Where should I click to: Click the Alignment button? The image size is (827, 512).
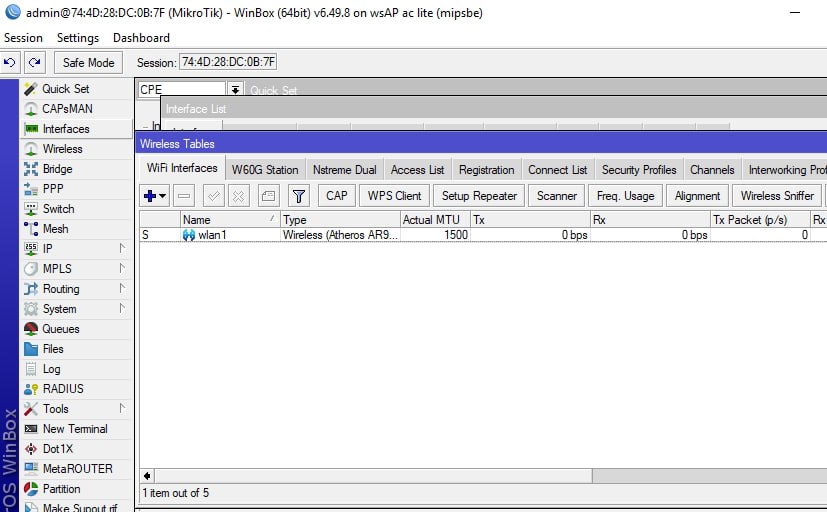[697, 196]
